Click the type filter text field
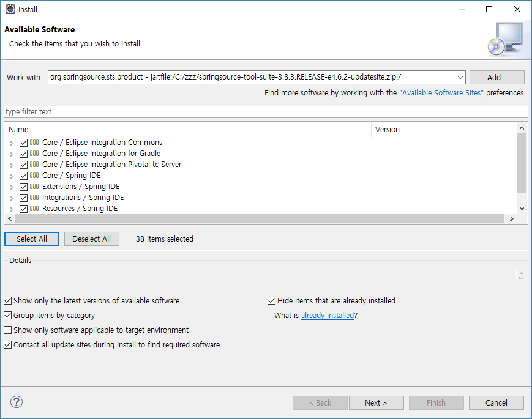 coord(266,112)
